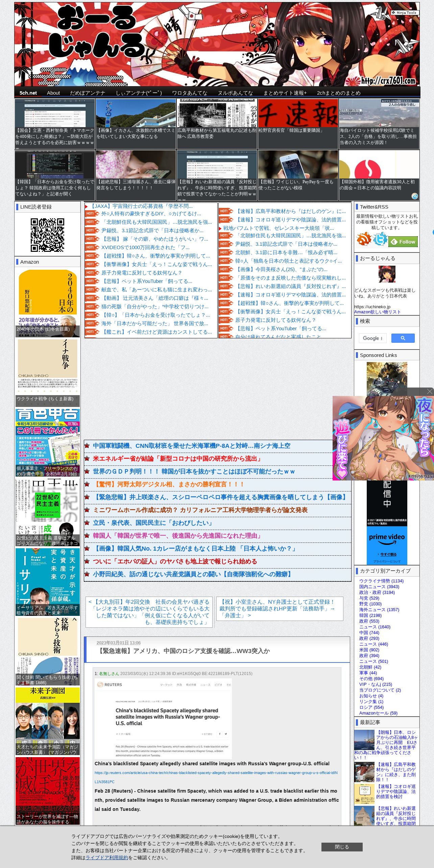Go to previous post 大丸別荘 link
The width and height of the screenshot is (434, 868).
149,612
